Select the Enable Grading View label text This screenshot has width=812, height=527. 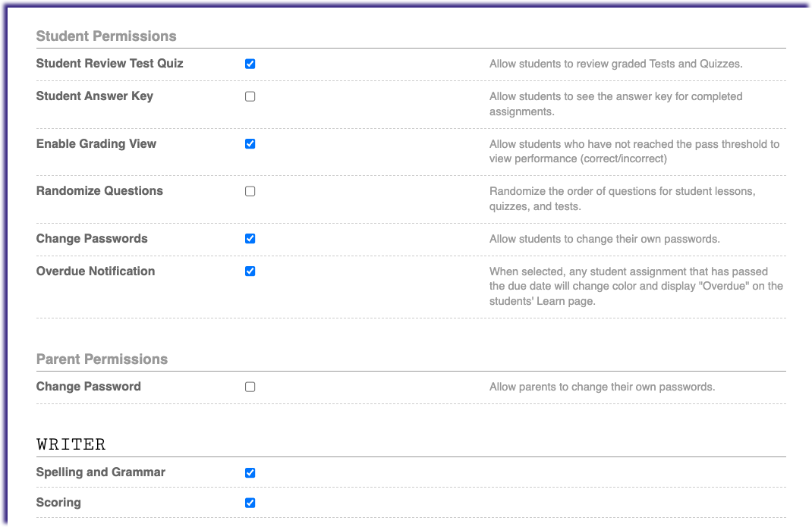(96, 143)
